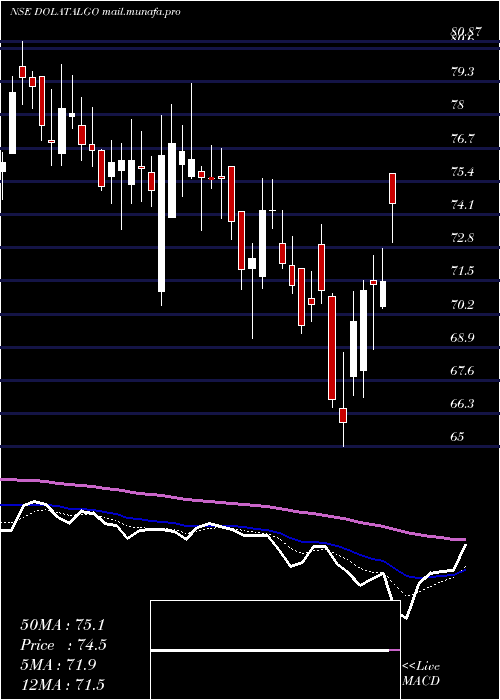The height and width of the screenshot is (700, 500).
Task: Click the first tall white candle near 79
Action: pos(12,123)
